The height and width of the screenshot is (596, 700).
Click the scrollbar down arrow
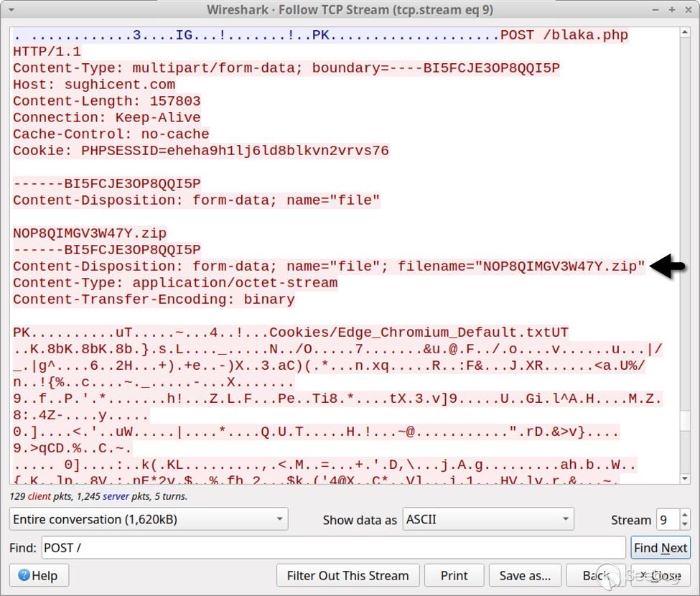tap(685, 478)
